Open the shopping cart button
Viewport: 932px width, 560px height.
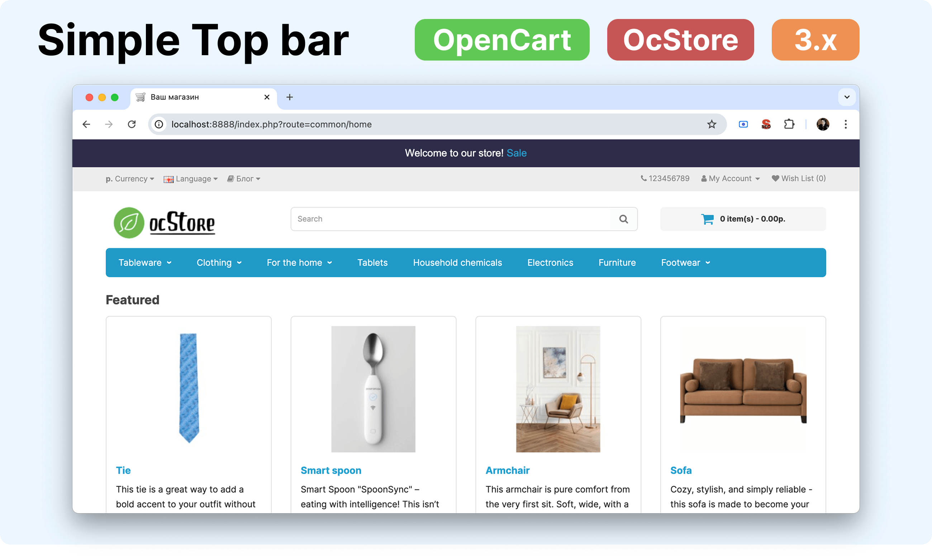[743, 219]
